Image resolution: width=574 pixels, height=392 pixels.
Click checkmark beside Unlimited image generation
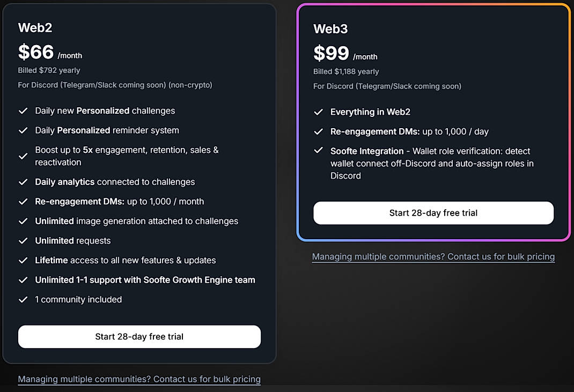coord(23,221)
